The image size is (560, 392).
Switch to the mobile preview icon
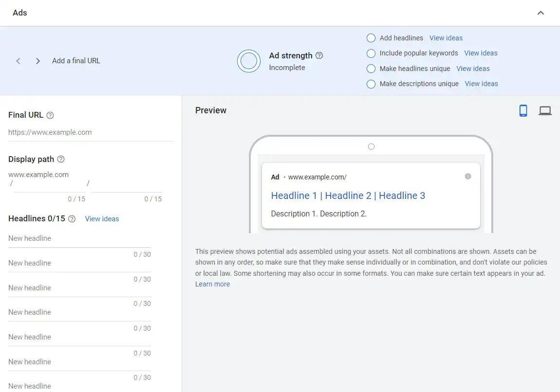(523, 110)
